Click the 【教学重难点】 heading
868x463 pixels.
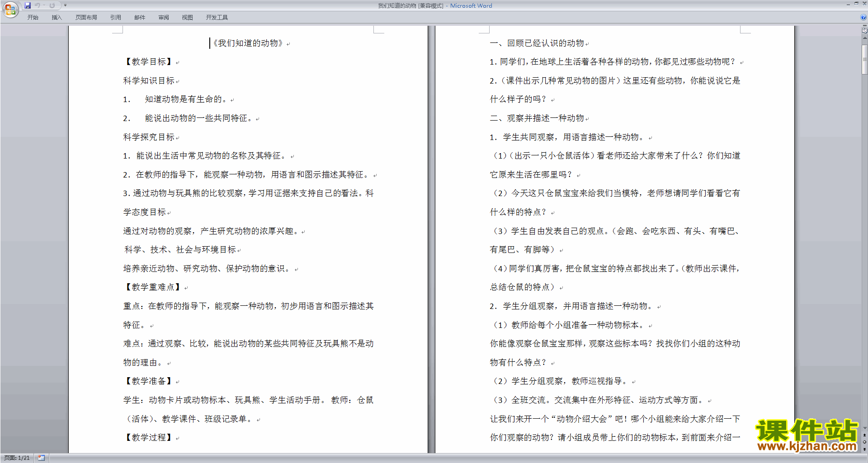coord(153,287)
